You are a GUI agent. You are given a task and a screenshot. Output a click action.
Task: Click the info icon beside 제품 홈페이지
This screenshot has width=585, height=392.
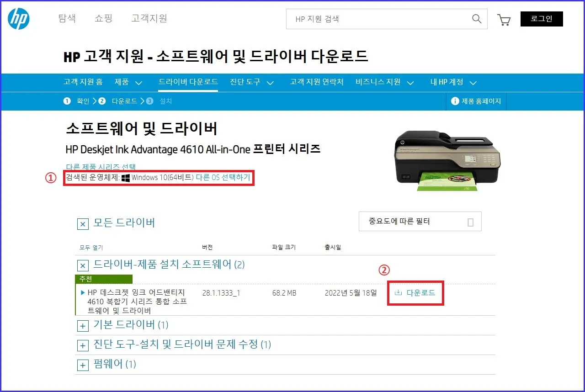tap(455, 101)
